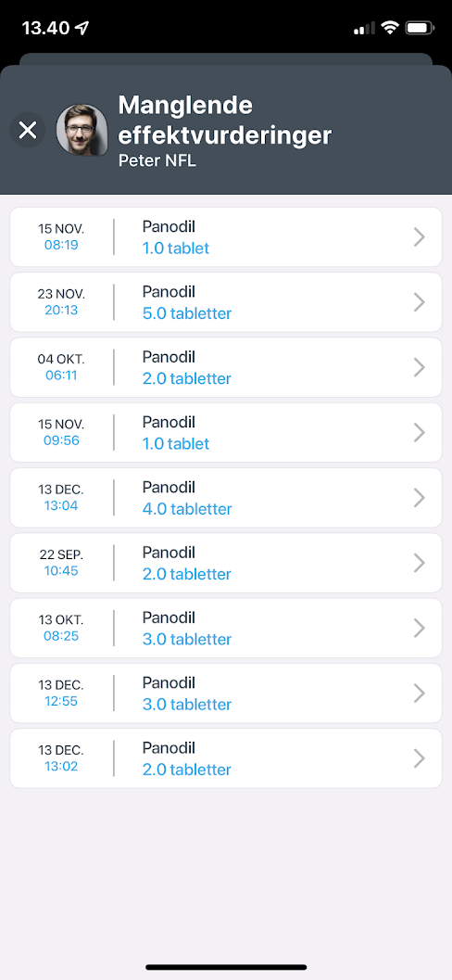The image size is (452, 980).
Task: Open chevron for 15 Nov. 08:19 entry
Action: pos(420,236)
